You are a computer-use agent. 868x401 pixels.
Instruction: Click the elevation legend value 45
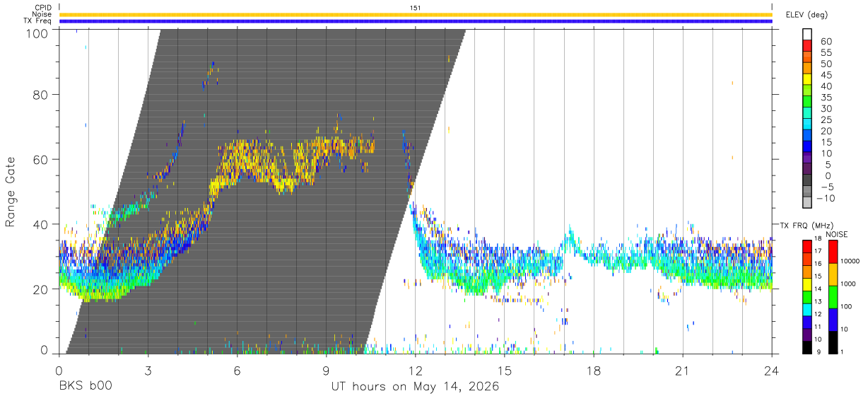tap(826, 75)
